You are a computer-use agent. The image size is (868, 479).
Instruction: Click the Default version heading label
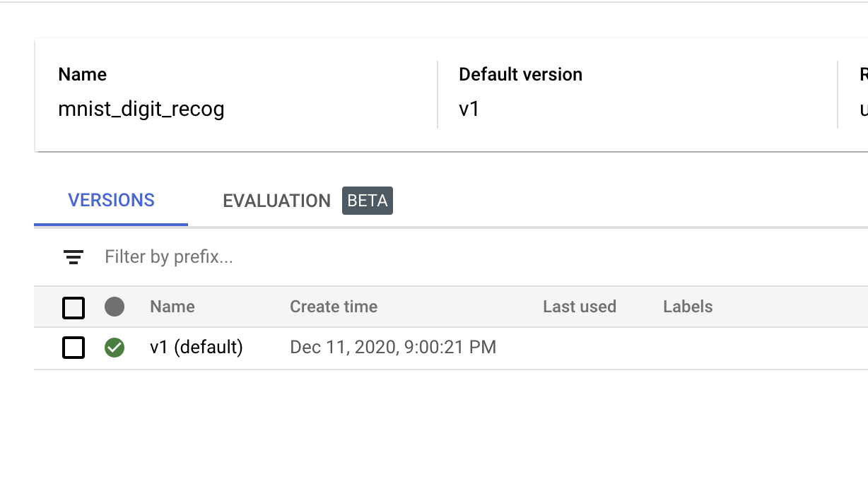point(520,75)
